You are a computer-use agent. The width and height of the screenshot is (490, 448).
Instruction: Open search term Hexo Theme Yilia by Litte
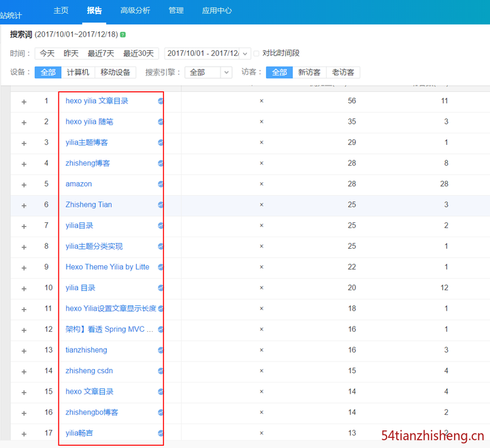click(108, 267)
